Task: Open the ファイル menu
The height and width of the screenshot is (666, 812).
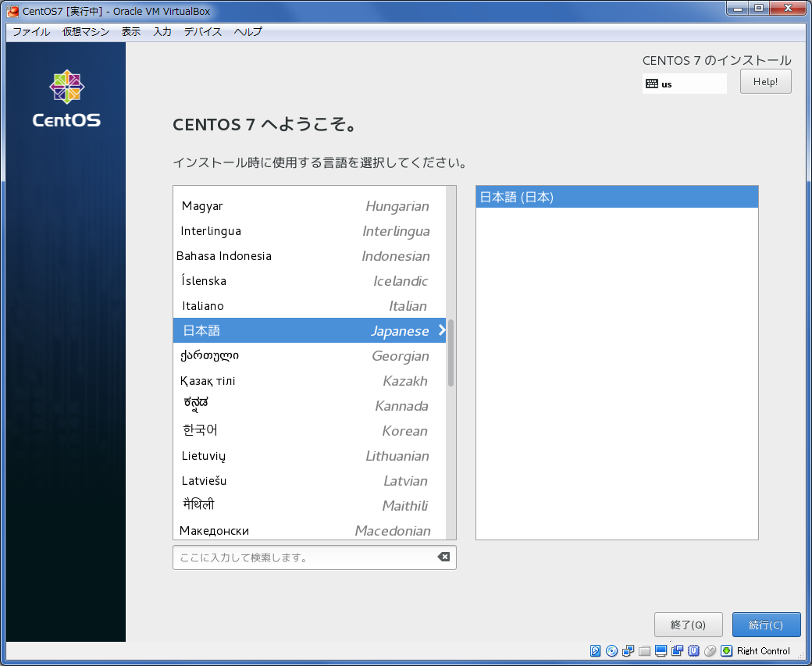Action: coord(31,32)
